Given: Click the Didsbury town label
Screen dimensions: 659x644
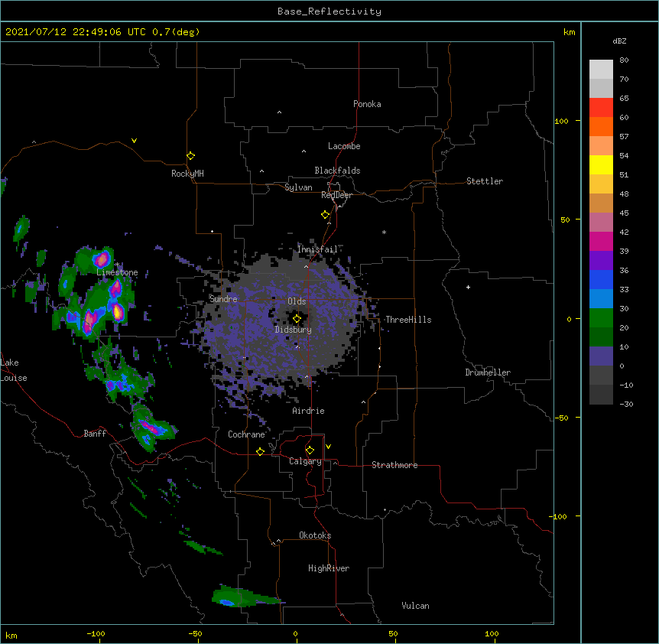Looking at the screenshot, I should click(x=294, y=330).
